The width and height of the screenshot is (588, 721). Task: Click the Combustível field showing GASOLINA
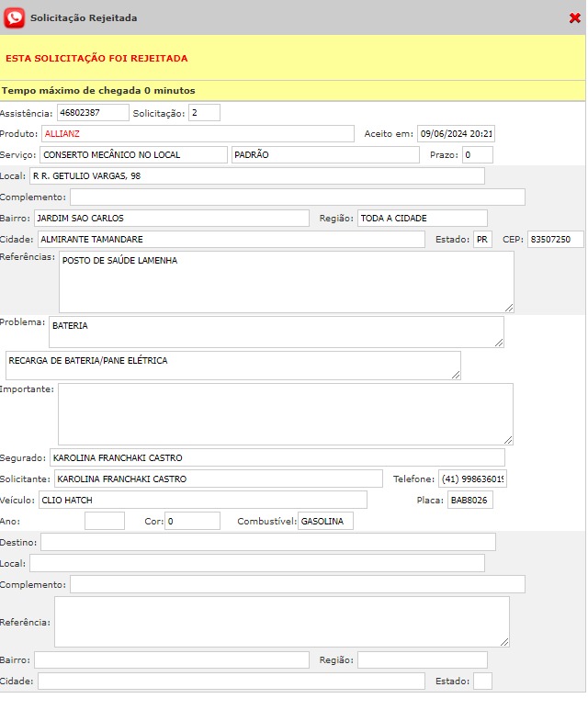click(x=324, y=522)
